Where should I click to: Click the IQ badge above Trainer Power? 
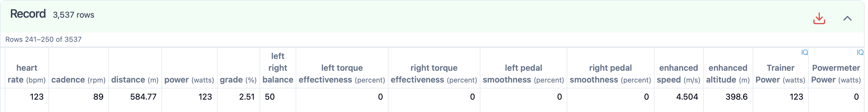click(x=804, y=52)
